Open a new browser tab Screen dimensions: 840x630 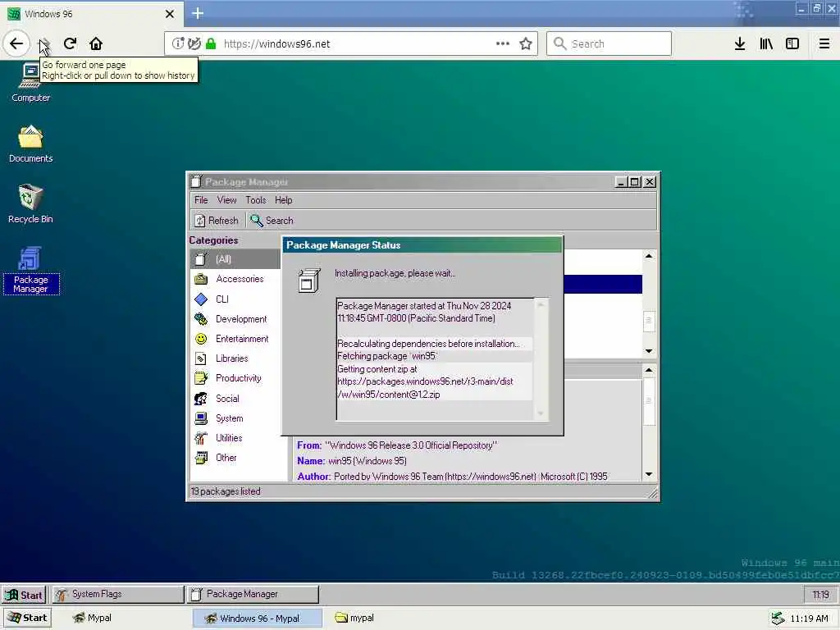coord(198,13)
